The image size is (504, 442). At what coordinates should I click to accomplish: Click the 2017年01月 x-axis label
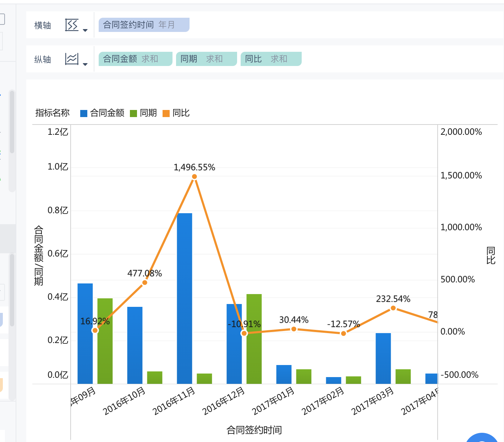[x=273, y=401]
